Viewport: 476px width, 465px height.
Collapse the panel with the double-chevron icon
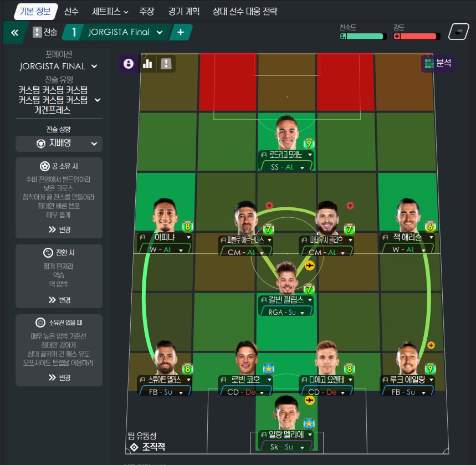[x=14, y=32]
